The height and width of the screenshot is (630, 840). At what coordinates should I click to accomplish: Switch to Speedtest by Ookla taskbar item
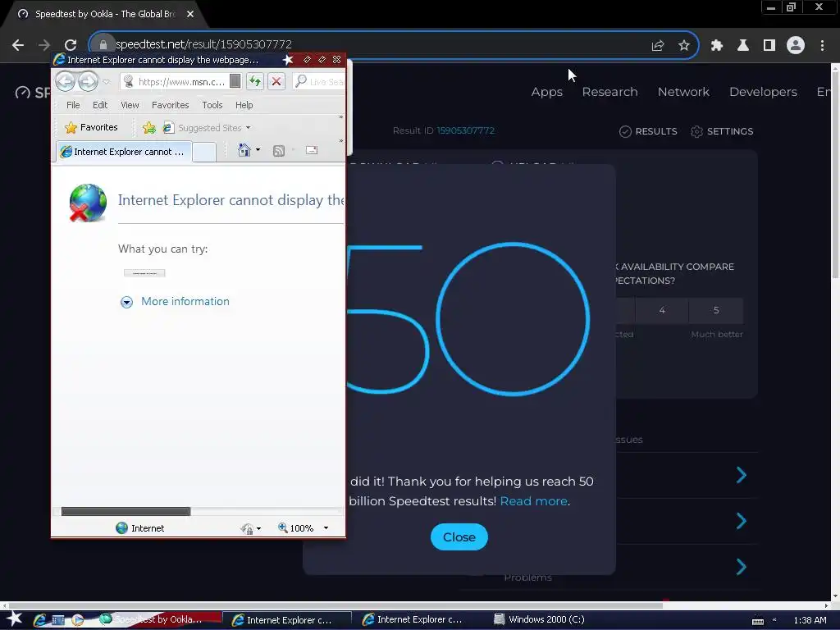coord(160,619)
